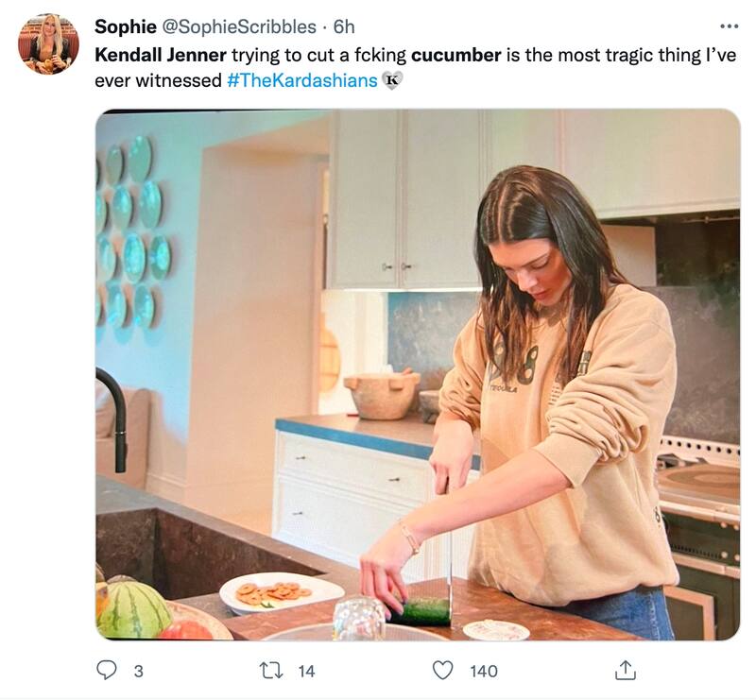Image resolution: width=756 pixels, height=700 pixels.
Task: Click the reply count 3
Action: [138, 671]
